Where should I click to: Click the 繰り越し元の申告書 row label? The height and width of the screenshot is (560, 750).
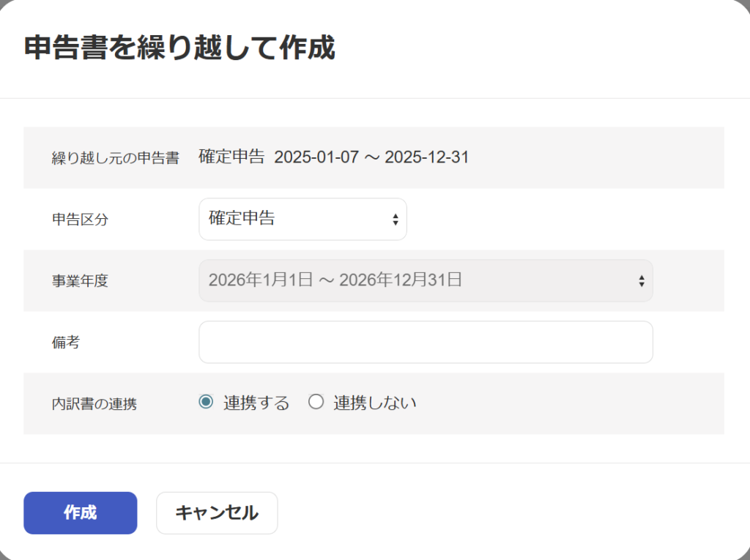115,158
